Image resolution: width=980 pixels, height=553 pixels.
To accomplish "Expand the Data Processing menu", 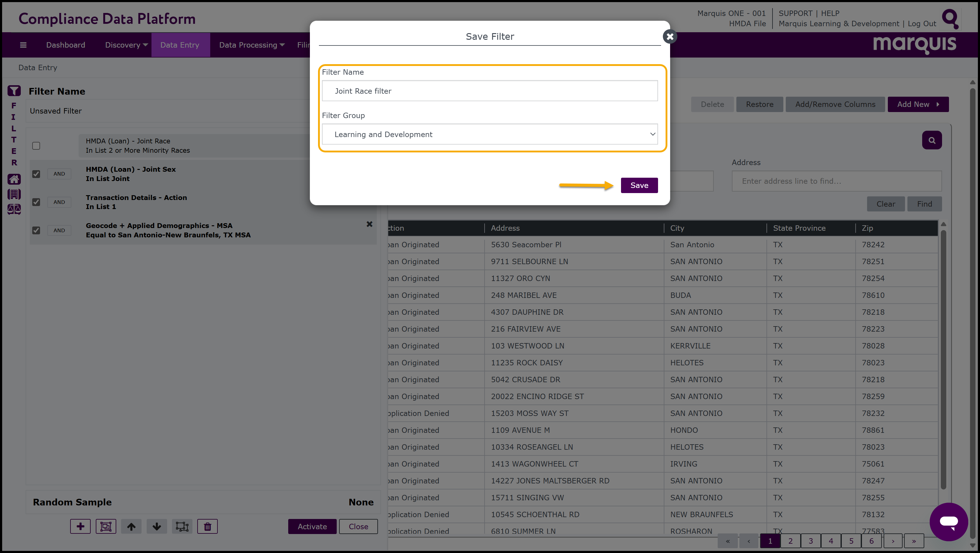I will [251, 45].
